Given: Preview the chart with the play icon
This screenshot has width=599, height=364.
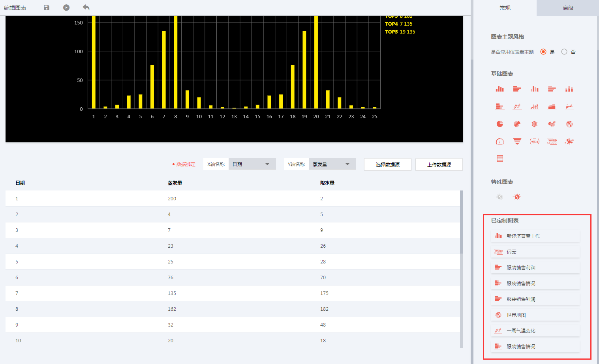Looking at the screenshot, I should 66,7.
